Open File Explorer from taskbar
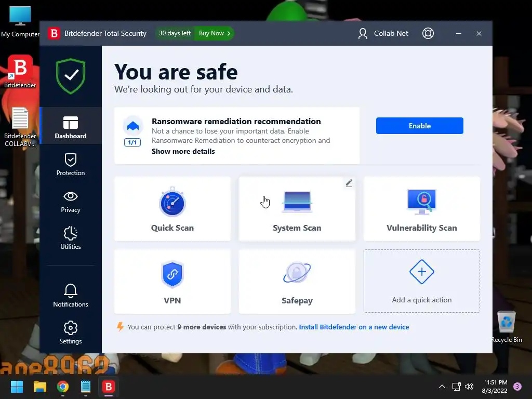The height and width of the screenshot is (399, 532). coord(39,387)
